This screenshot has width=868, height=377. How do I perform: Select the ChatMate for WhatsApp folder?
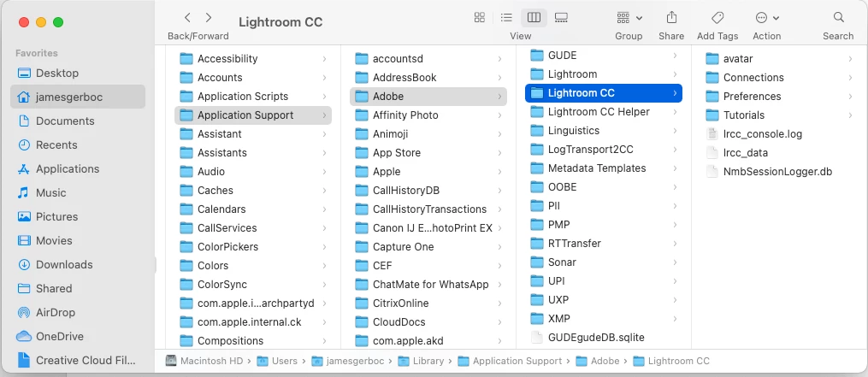pos(428,285)
